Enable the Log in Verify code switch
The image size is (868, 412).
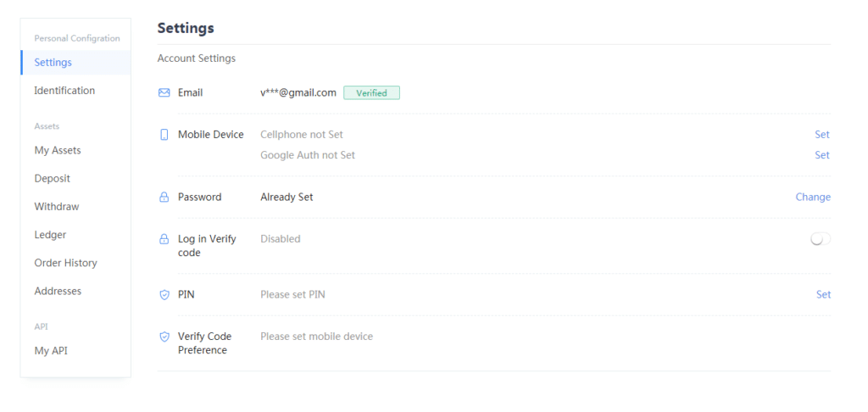pyautogui.click(x=820, y=239)
